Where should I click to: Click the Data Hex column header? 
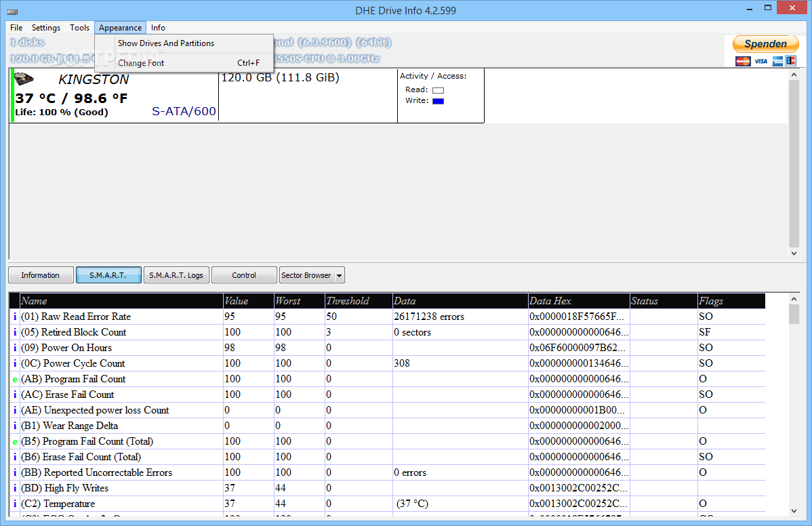click(578, 301)
